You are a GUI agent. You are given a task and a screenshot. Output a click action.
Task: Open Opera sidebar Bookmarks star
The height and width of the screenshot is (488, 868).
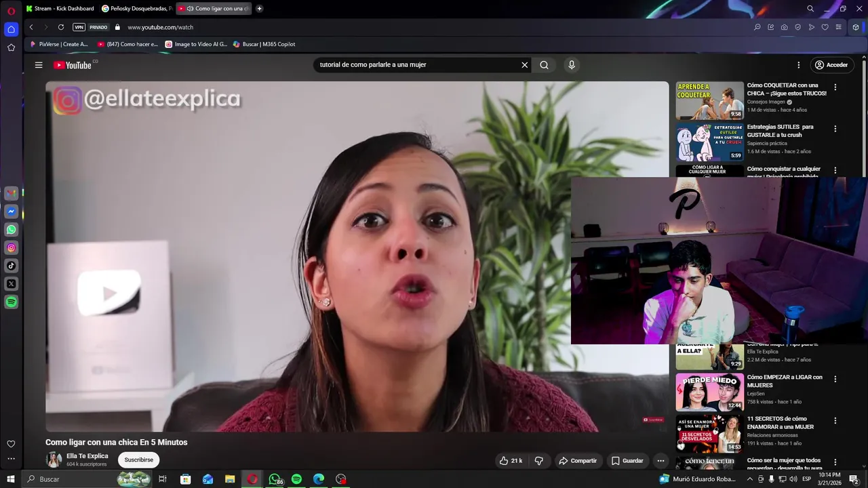(11, 47)
